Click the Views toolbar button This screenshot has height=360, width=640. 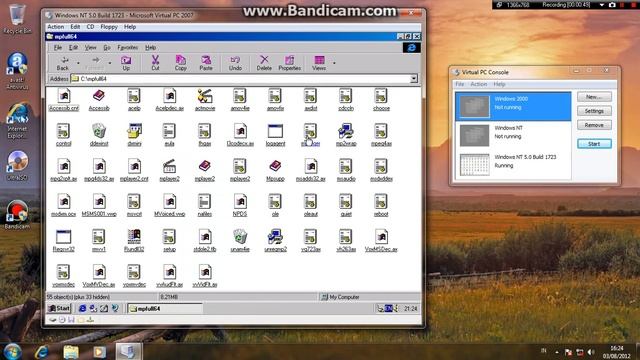pyautogui.click(x=319, y=63)
